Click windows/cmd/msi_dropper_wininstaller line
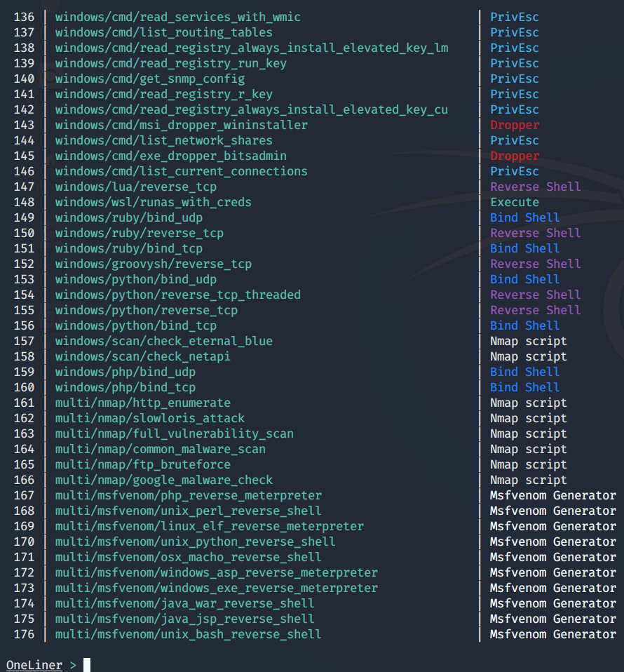Image resolution: width=624 pixels, height=672 pixels. click(x=181, y=125)
